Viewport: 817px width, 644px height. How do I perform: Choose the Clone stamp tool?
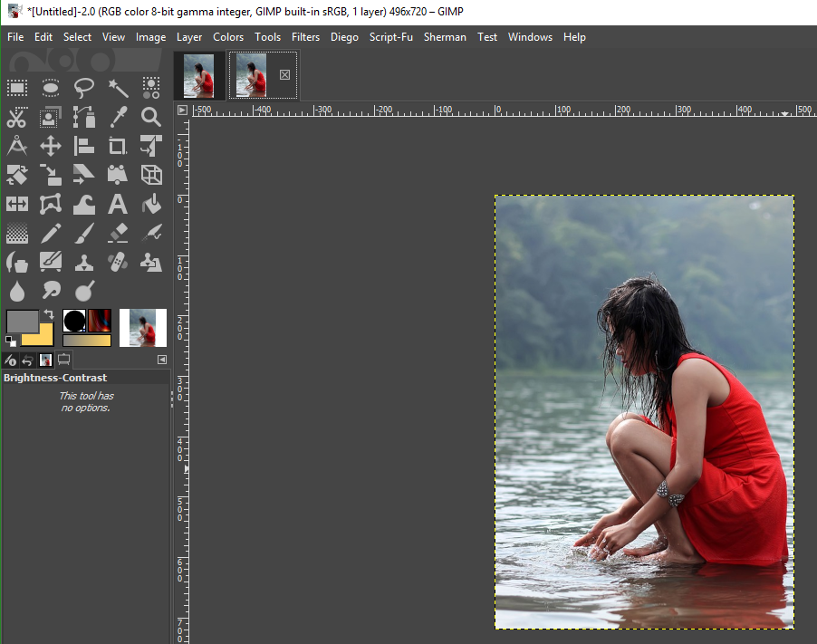84,262
